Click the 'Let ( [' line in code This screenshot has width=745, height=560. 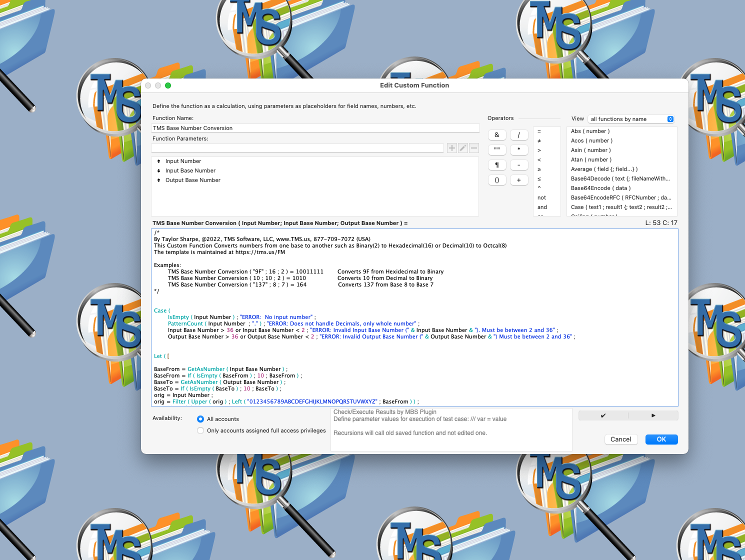[161, 356]
